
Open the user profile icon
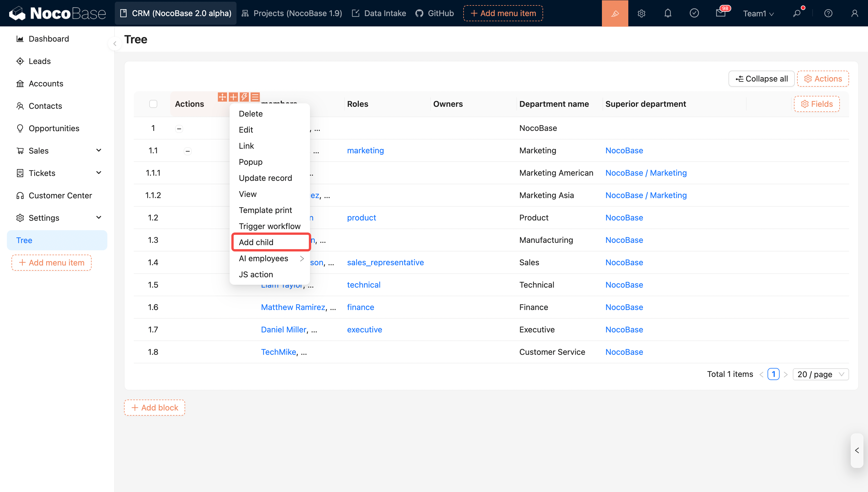pyautogui.click(x=855, y=13)
